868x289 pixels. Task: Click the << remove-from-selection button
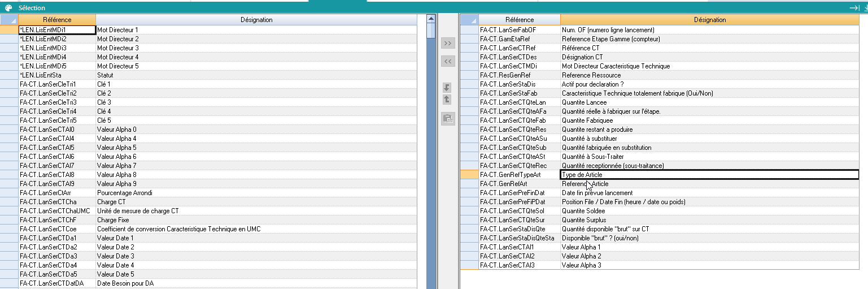point(448,61)
